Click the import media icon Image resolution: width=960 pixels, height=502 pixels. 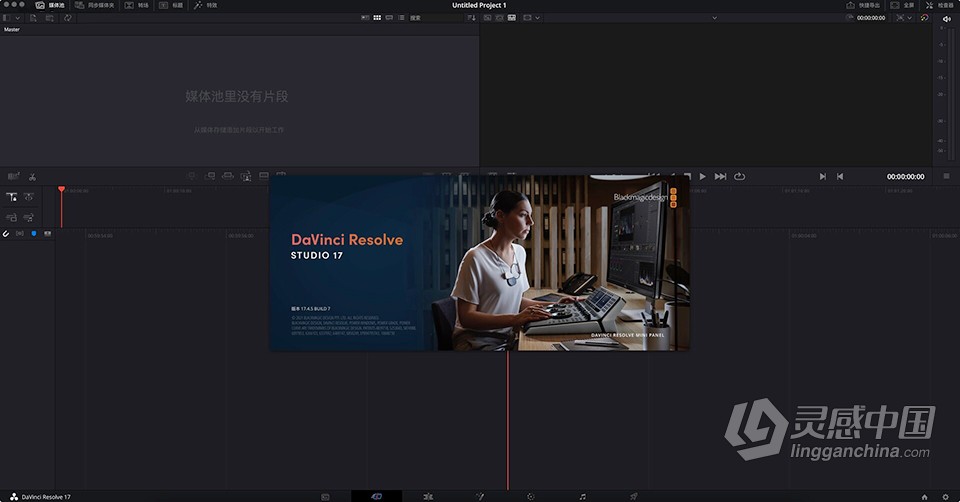[x=33, y=18]
